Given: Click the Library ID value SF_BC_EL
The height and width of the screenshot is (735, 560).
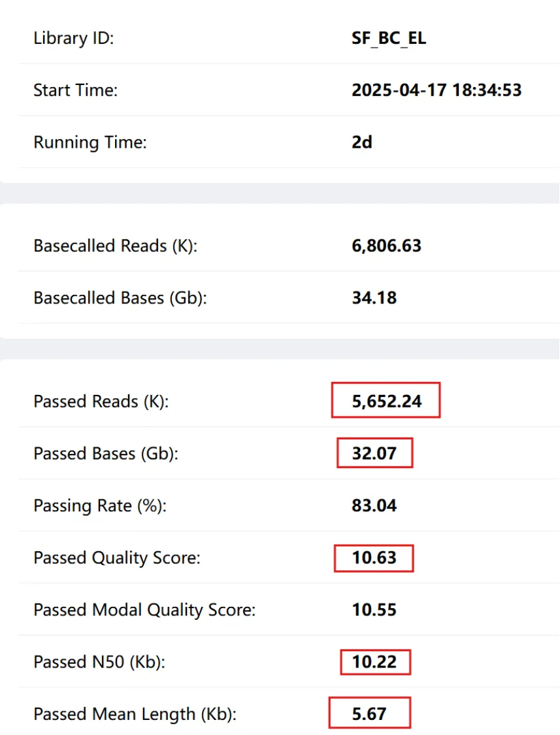Looking at the screenshot, I should coord(389,39).
